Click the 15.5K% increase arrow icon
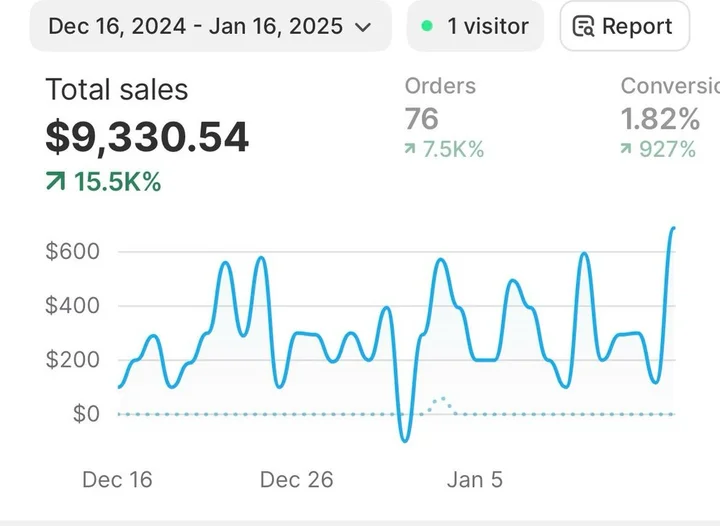This screenshot has height=526, width=720. click(56, 181)
